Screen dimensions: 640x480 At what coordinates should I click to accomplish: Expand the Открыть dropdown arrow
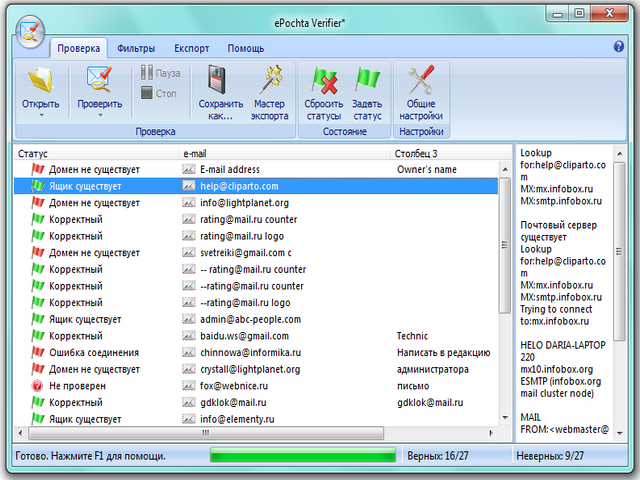(41, 116)
